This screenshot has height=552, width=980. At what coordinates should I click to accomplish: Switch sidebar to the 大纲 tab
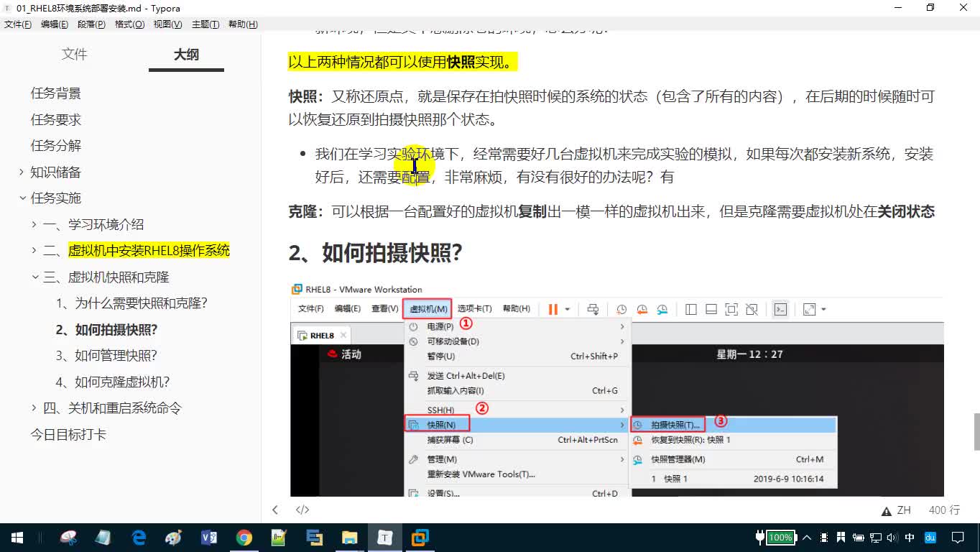click(x=186, y=55)
